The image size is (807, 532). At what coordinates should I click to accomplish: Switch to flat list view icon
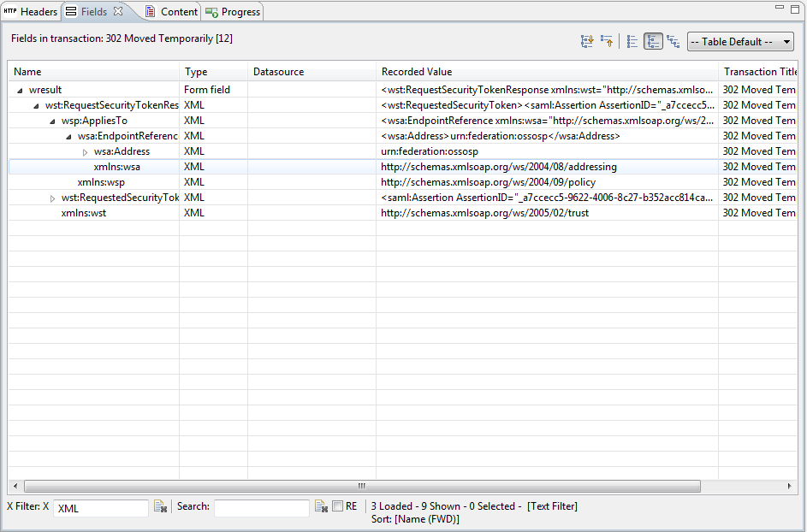[632, 41]
